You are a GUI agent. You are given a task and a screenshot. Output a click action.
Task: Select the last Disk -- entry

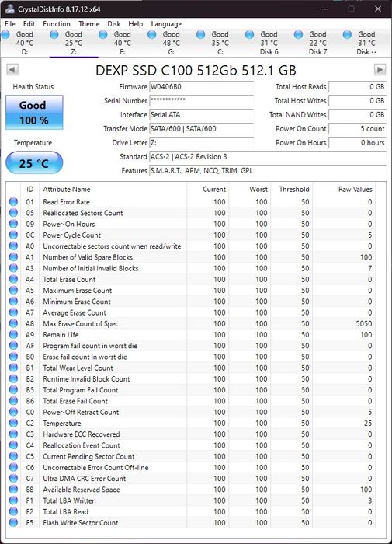(366, 43)
